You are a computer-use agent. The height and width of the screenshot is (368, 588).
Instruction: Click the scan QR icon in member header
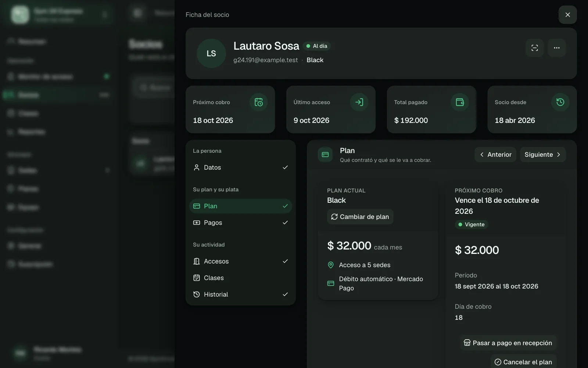(535, 48)
